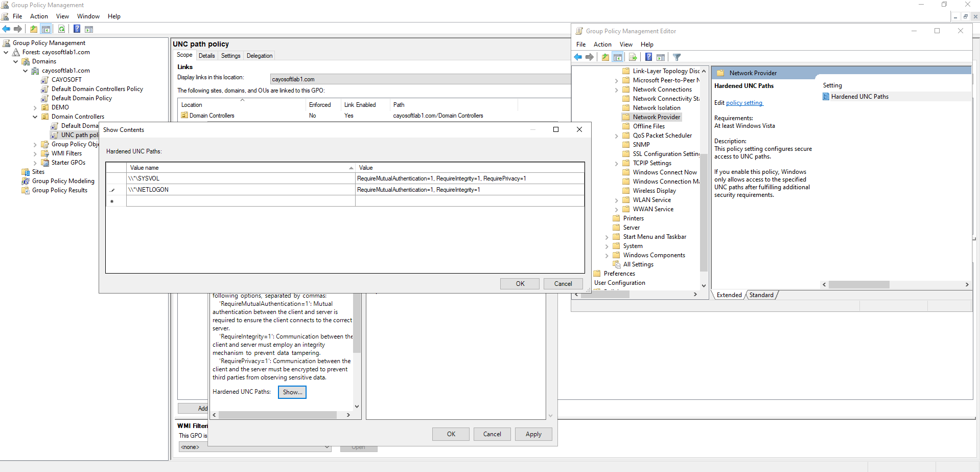Open the WMI filter dropdown showing none
This screenshot has height=472, width=980.
pos(254,447)
